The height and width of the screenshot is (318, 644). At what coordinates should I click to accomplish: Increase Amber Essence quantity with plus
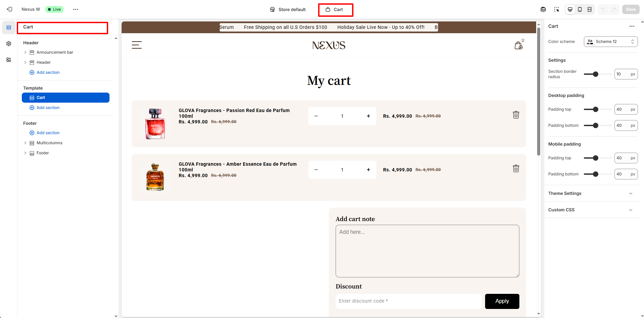pyautogui.click(x=369, y=170)
